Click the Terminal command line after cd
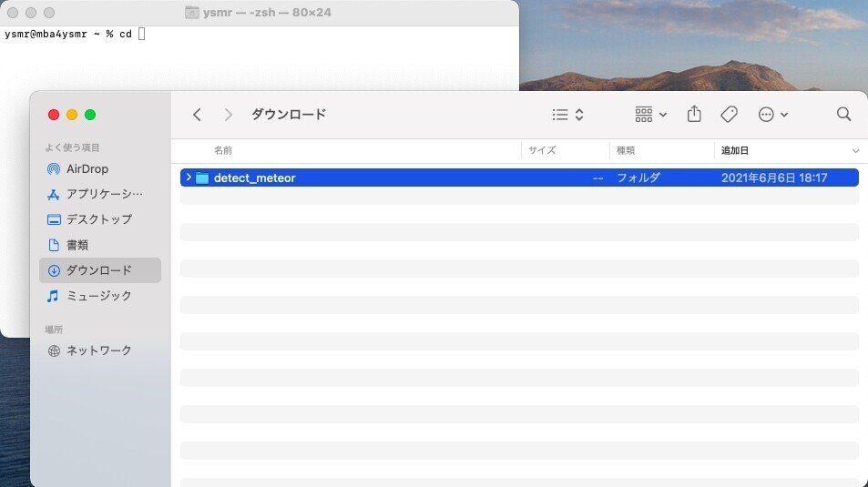 tap(142, 34)
